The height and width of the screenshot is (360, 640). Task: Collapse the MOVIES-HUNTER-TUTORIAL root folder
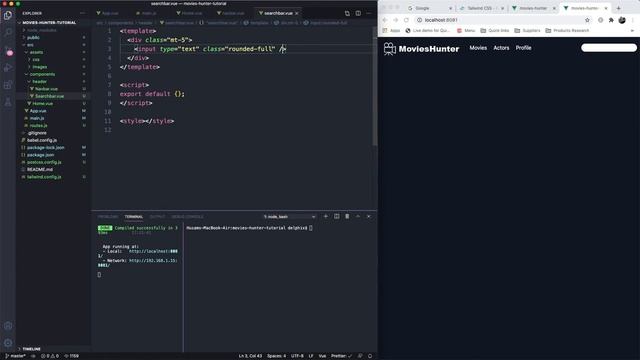(49, 22)
